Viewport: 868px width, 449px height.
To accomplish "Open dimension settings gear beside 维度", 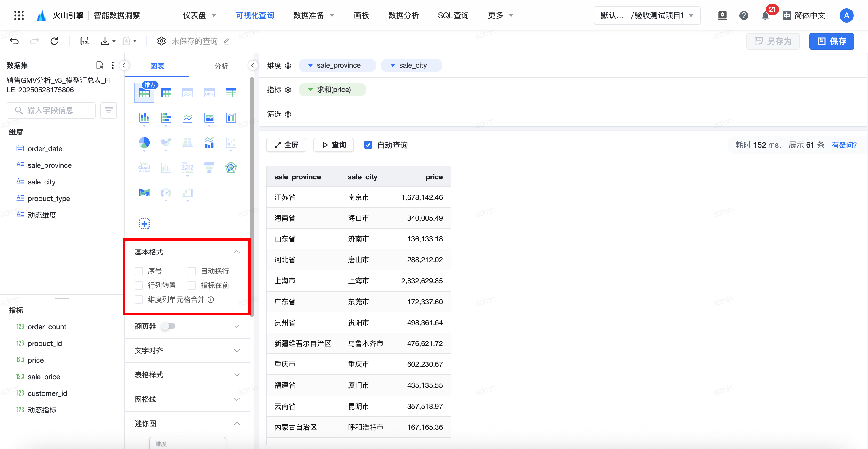I will (288, 65).
